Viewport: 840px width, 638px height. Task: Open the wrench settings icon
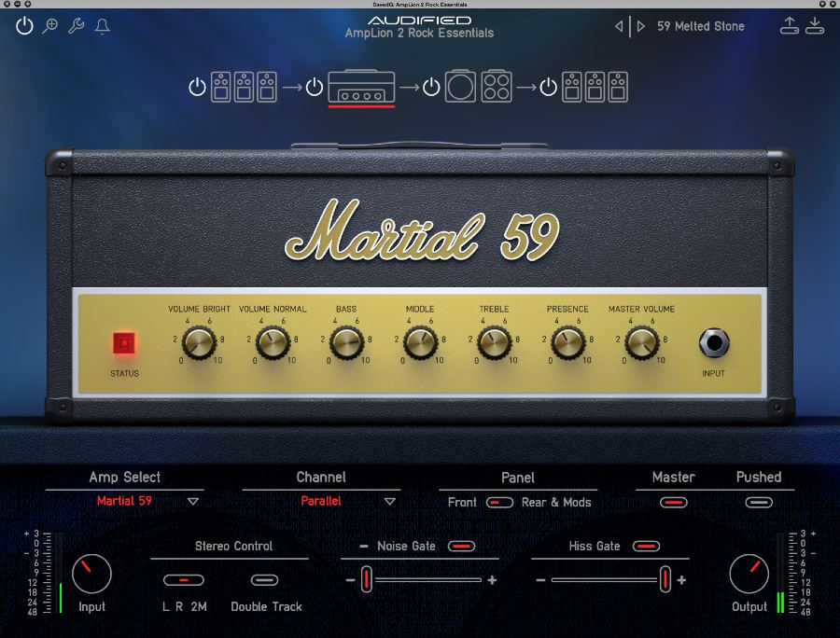point(77,26)
